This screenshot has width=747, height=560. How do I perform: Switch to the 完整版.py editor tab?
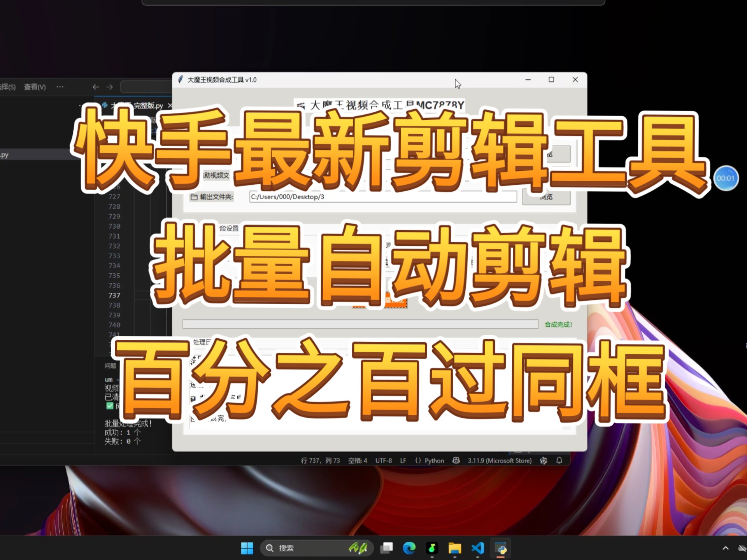click(x=137, y=105)
